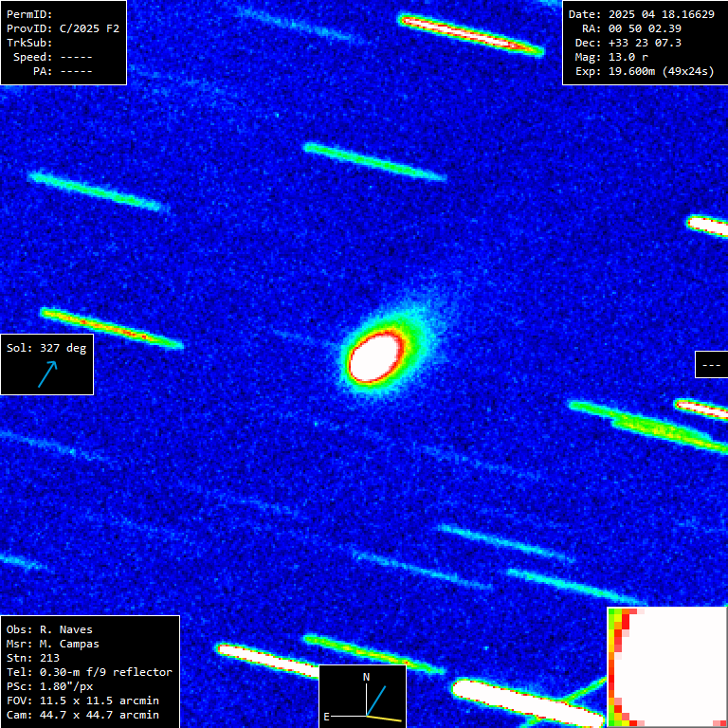This screenshot has width=728, height=728.
Task: Select 'Date: 2025 04 18.16629' value
Action: pyautogui.click(x=642, y=14)
